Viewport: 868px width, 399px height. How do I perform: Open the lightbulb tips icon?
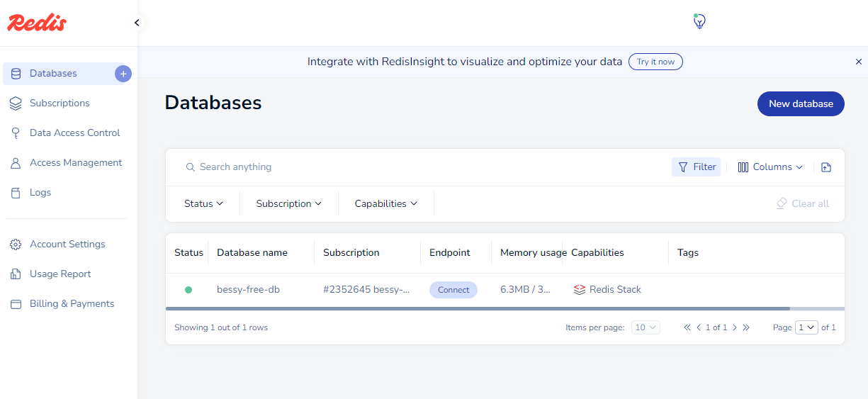click(699, 21)
